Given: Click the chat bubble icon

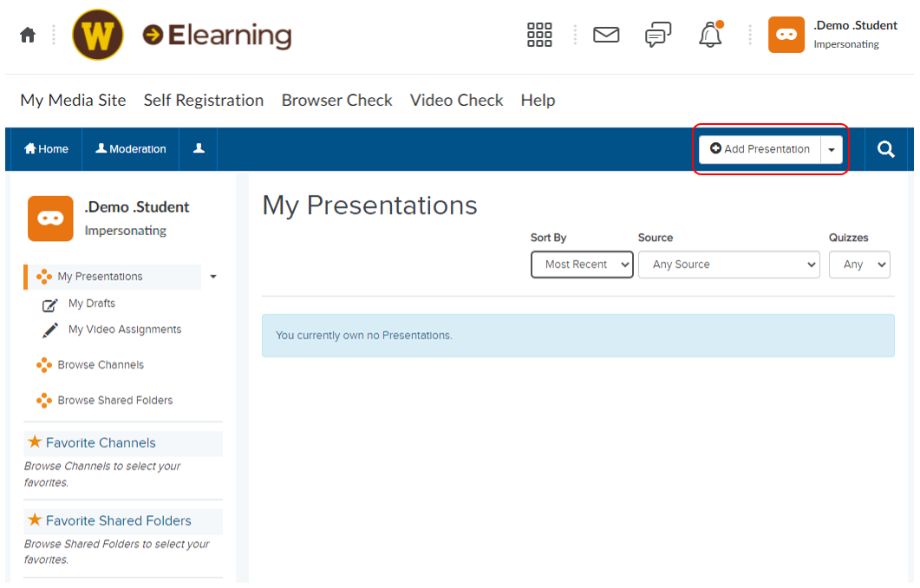Looking at the screenshot, I should (x=657, y=35).
